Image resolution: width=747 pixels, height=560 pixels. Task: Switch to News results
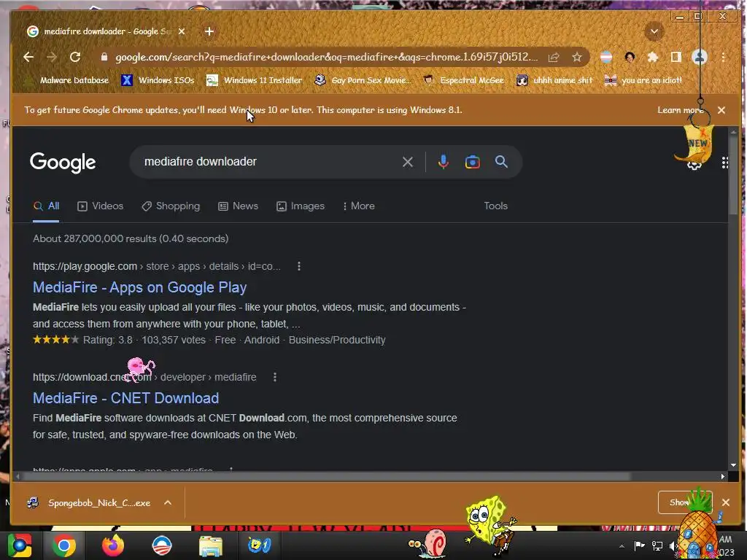[x=239, y=206]
